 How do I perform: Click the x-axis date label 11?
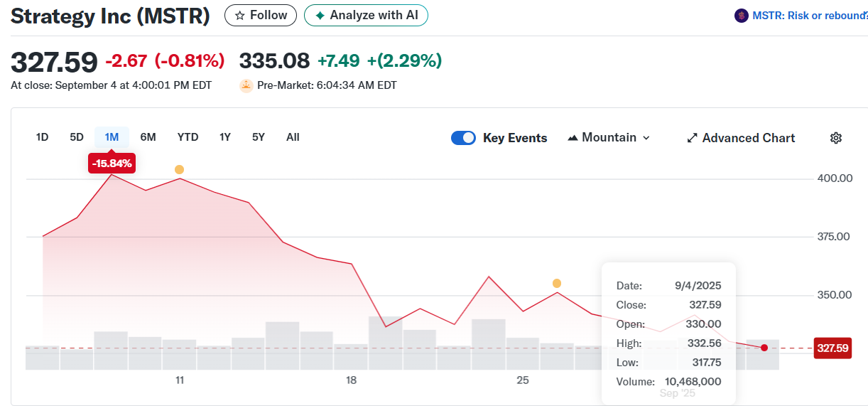coord(180,380)
